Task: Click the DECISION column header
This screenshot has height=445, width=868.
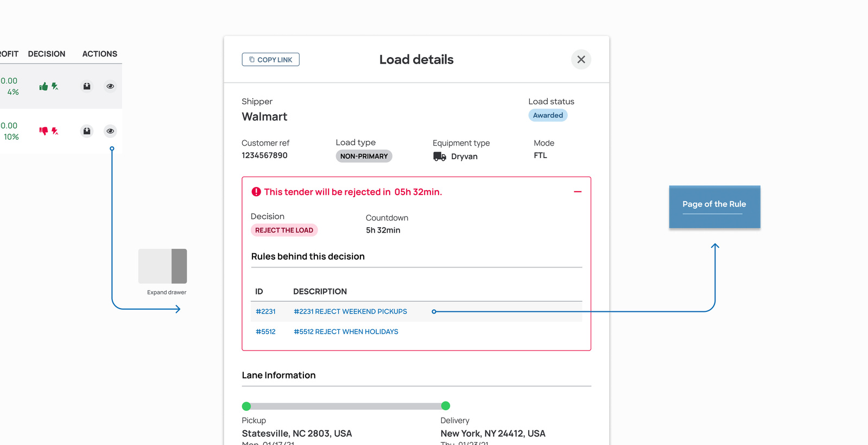Action: click(47, 54)
